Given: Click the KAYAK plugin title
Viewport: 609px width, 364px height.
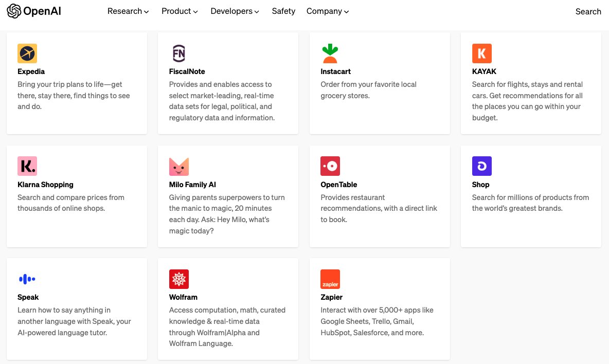Looking at the screenshot, I should (x=484, y=71).
